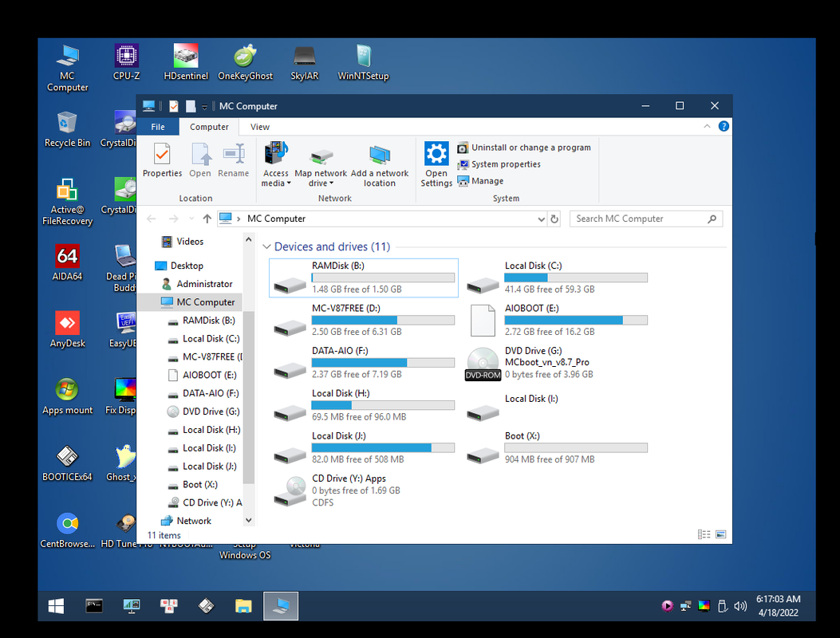Collapse the ribbon with the chevron

click(x=707, y=127)
